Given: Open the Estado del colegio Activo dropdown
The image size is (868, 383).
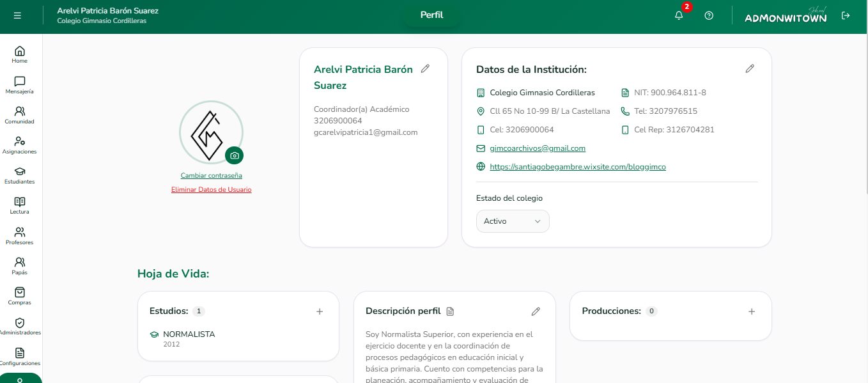Looking at the screenshot, I should pos(513,221).
